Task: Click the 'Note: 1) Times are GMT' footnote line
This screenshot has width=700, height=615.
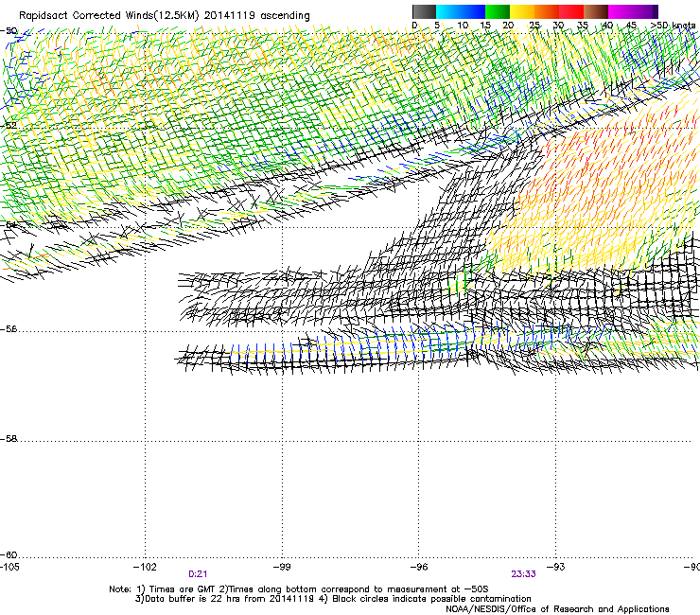Action: 299,589
